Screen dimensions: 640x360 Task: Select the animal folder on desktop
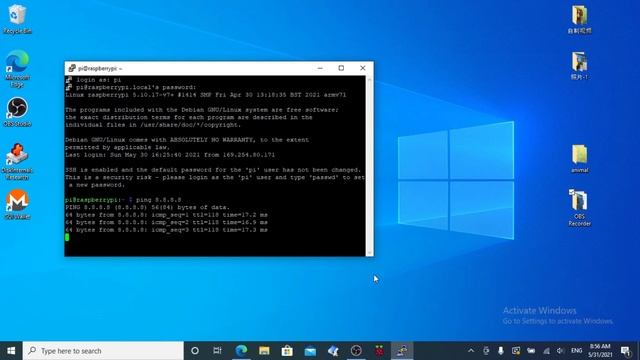coord(579,158)
